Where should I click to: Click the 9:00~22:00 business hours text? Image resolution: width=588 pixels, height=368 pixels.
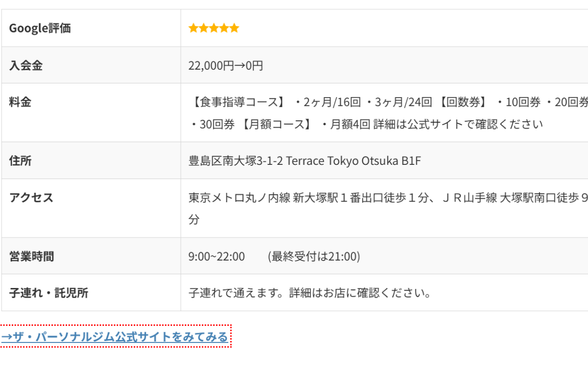click(217, 256)
